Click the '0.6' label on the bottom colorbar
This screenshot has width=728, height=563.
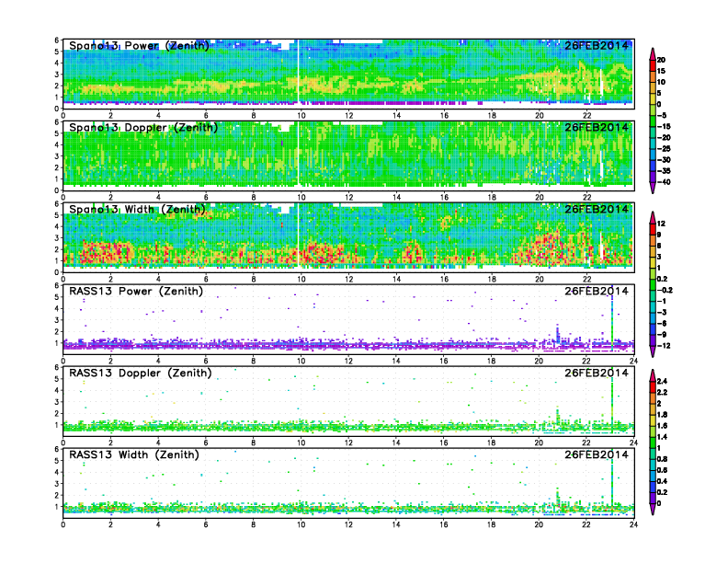pos(662,470)
